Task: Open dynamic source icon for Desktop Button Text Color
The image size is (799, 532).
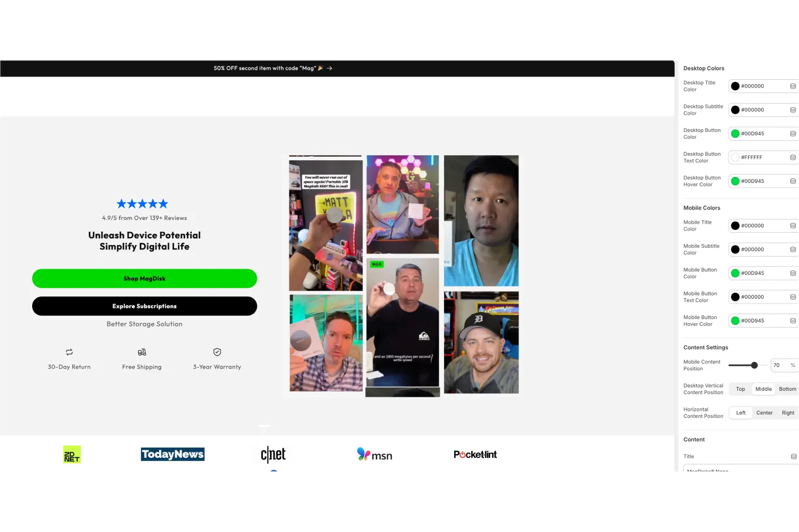Action: click(793, 157)
